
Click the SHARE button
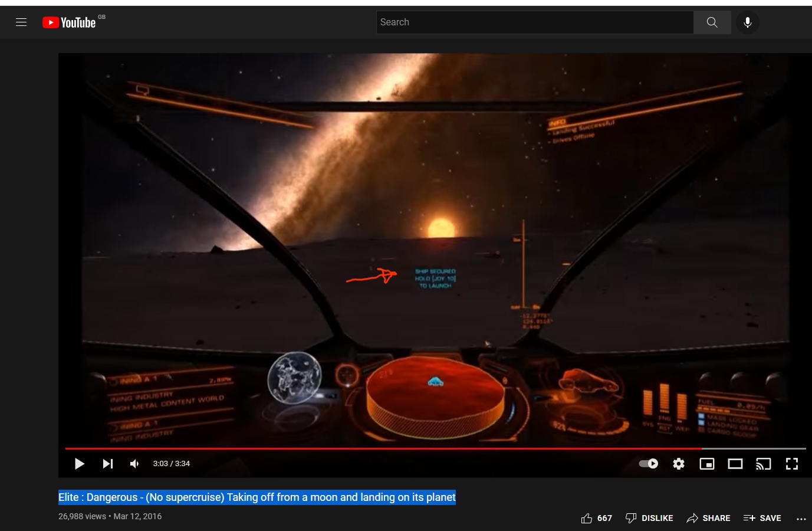pyautogui.click(x=708, y=518)
